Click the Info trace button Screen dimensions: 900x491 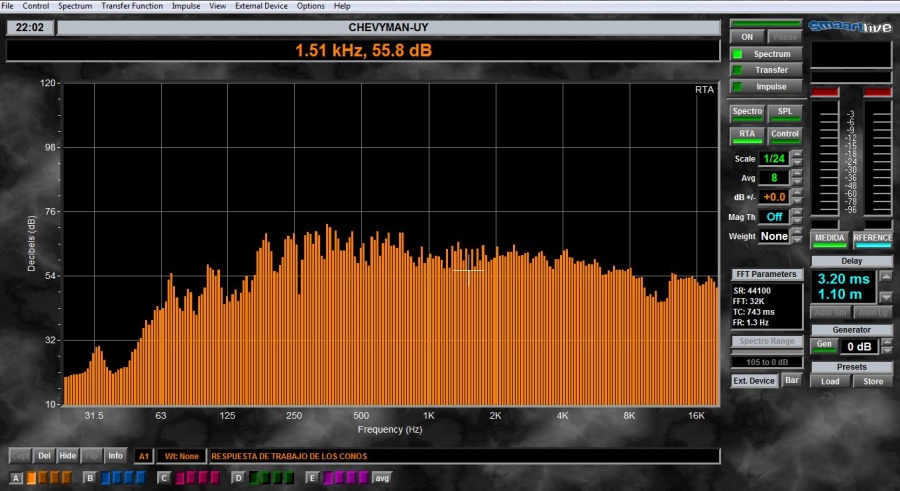pos(115,456)
